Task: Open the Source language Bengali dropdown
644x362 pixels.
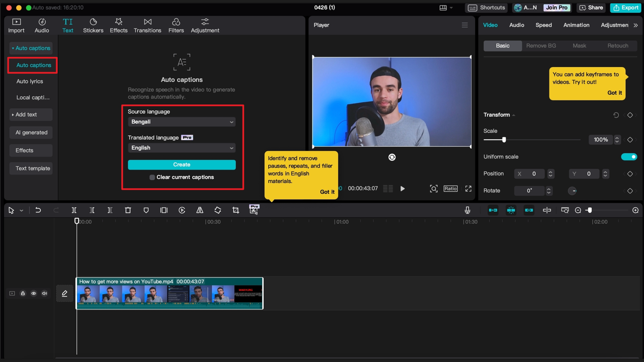Action: pyautogui.click(x=182, y=122)
